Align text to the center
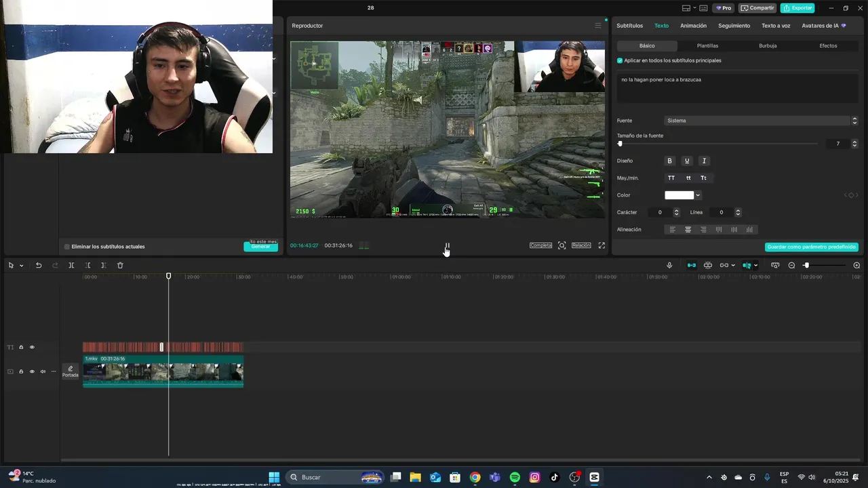The height and width of the screenshot is (488, 868). tap(688, 230)
